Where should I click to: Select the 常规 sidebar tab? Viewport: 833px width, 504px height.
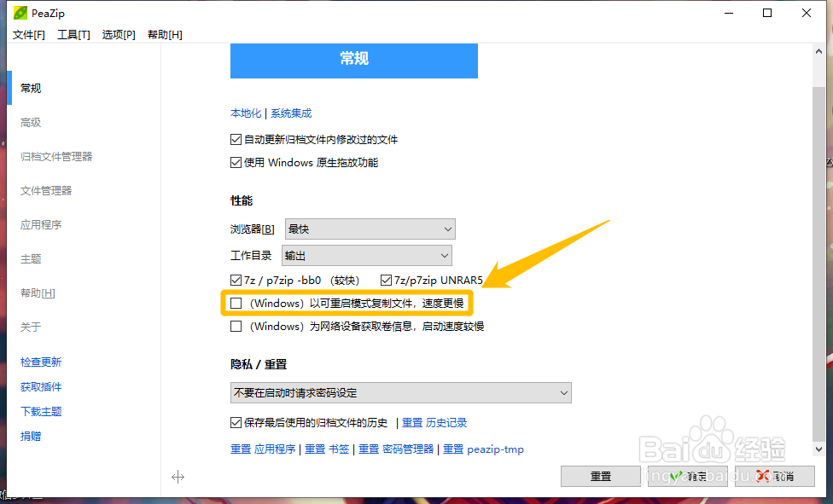click(x=31, y=88)
